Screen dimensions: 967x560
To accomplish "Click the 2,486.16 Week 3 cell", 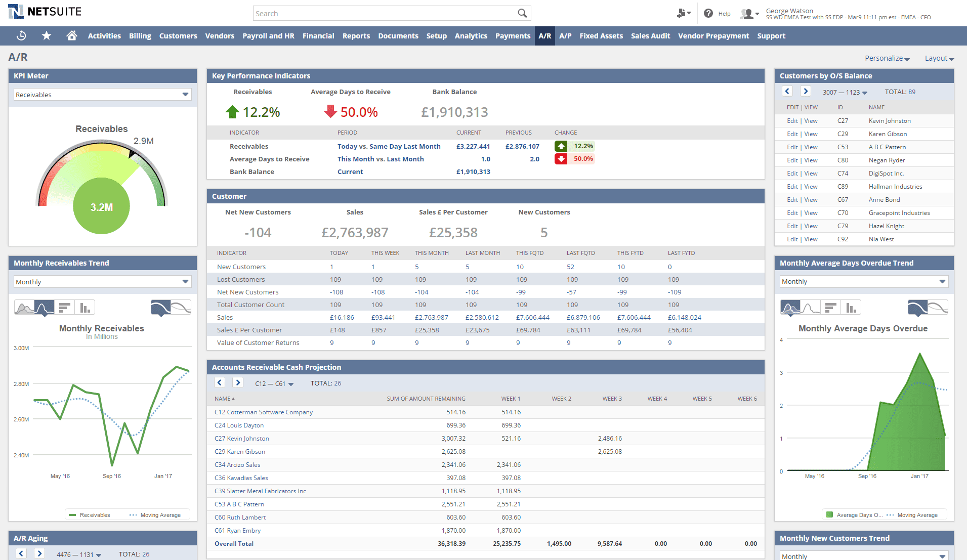I will (610, 439).
